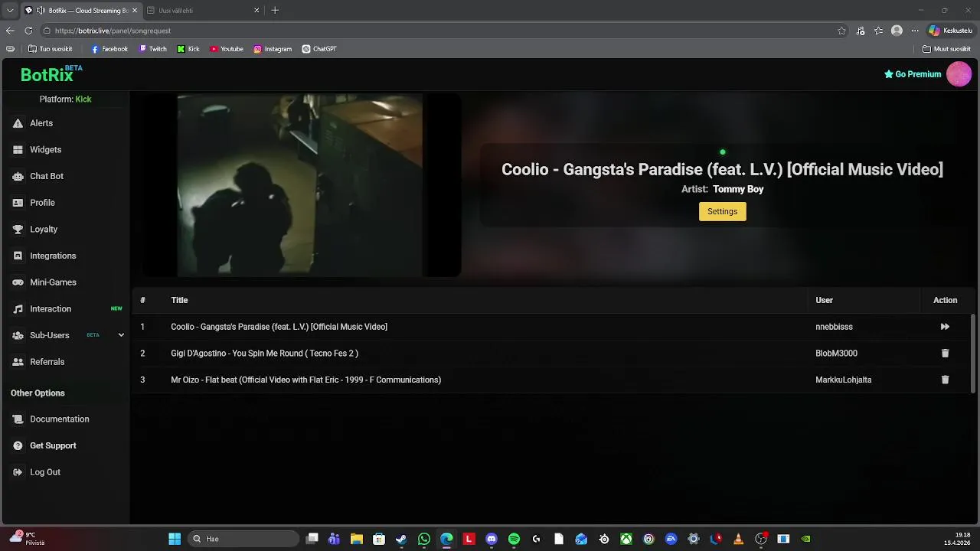Delete Gigi D'Agostino song from queue
Screen dimensions: 980x551
tap(945, 354)
